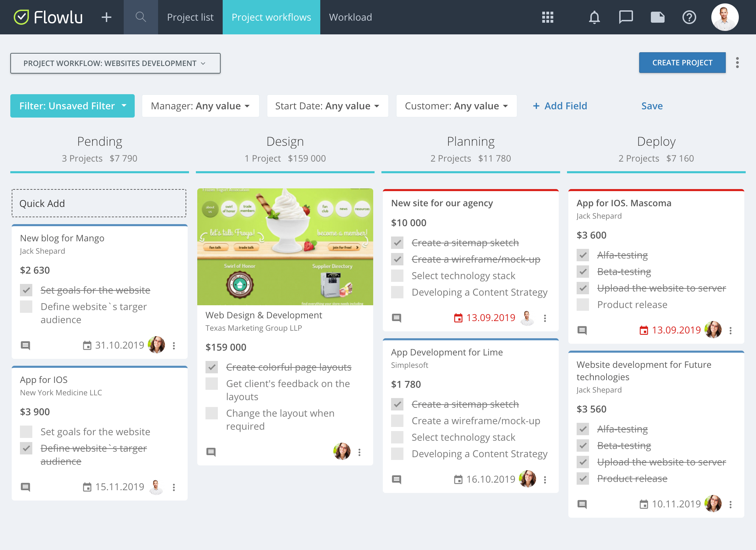
Task: Open the search magnifier icon
Action: [141, 17]
